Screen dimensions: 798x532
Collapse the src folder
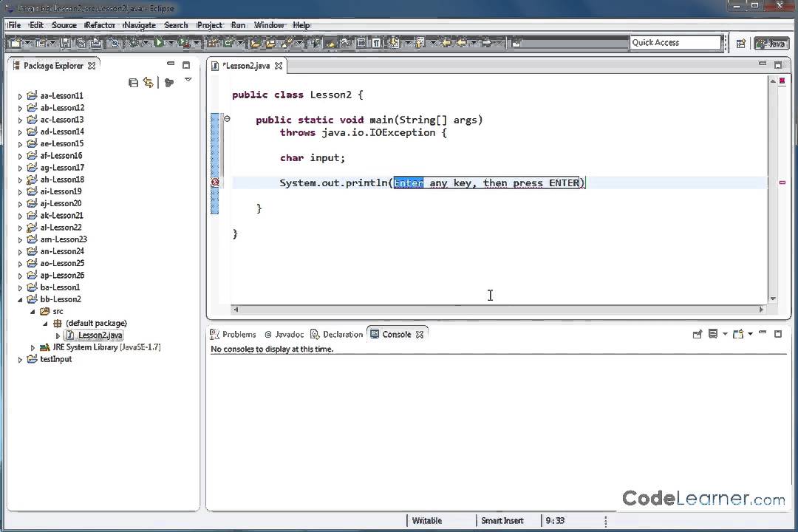tap(33, 312)
